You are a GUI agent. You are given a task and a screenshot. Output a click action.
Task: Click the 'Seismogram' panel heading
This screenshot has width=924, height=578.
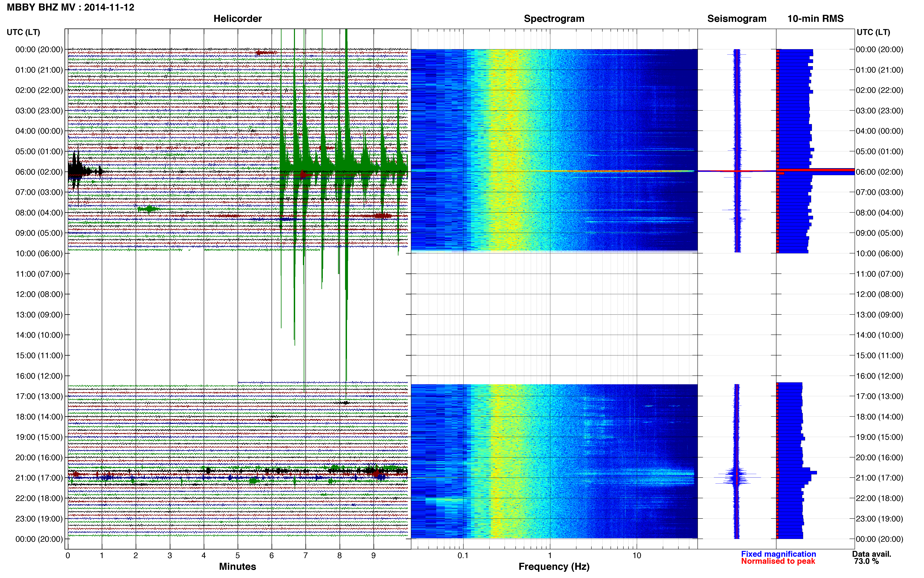tap(737, 19)
